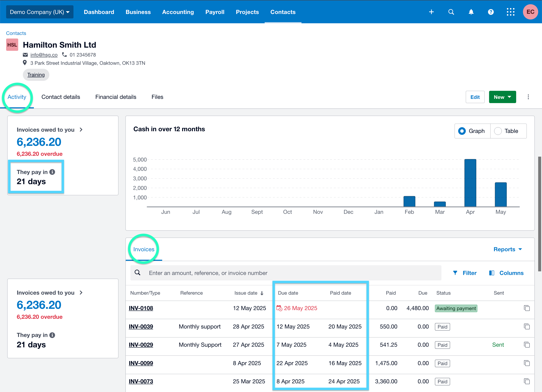Expand the upper Invoices owed to you chevron
Screen dimensions: 542x392
(81, 130)
